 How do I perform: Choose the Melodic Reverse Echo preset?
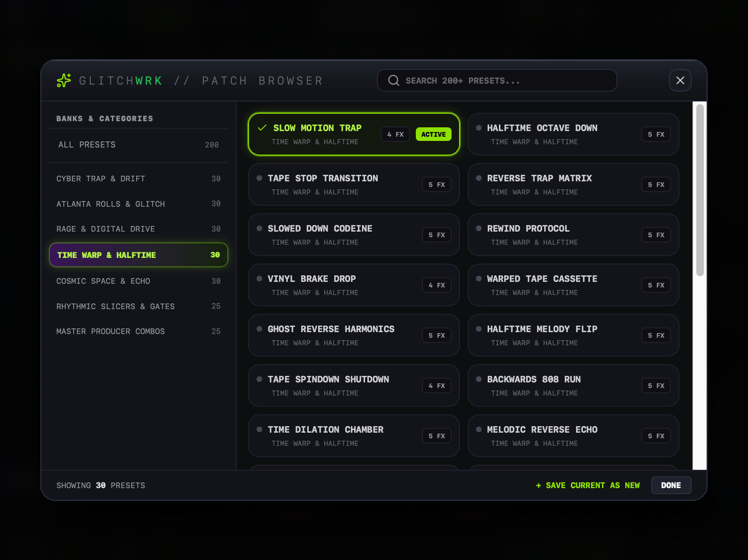click(x=573, y=436)
